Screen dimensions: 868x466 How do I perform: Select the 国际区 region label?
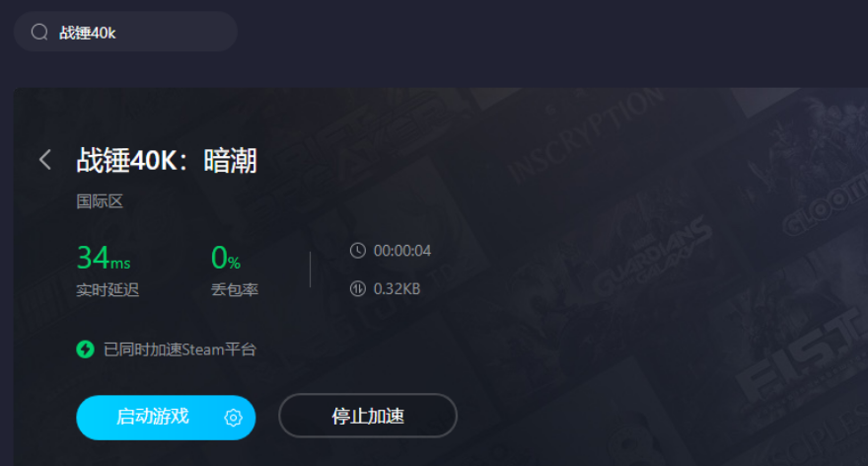(x=100, y=201)
